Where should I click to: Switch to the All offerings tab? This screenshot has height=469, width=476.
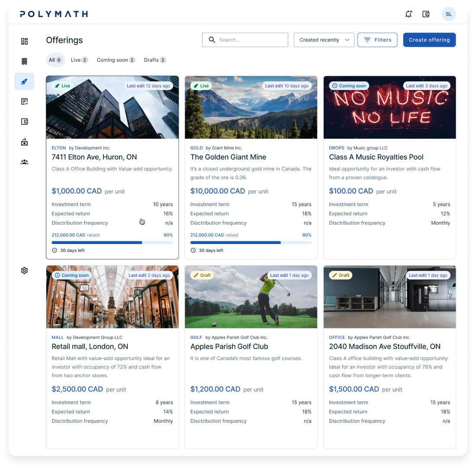click(x=55, y=60)
